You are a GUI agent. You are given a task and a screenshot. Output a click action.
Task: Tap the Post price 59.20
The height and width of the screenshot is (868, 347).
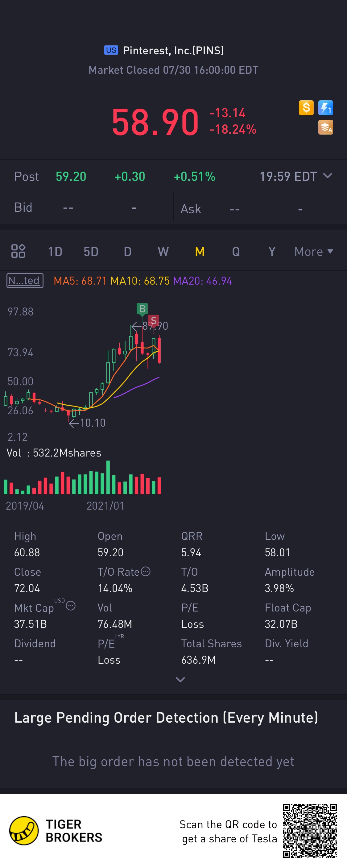coord(71,176)
